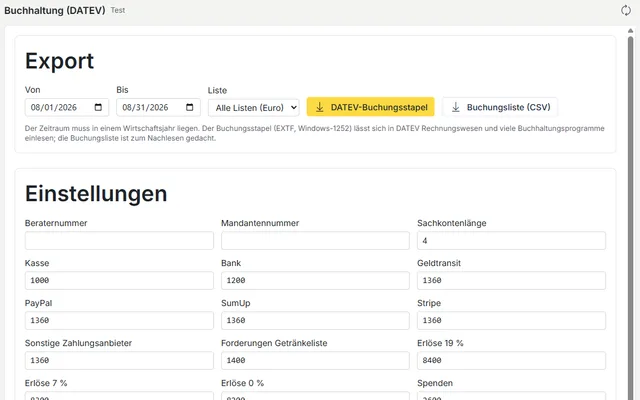Screen dimensions: 640x400
Task: Click the SumUp account field
Action: point(315,320)
